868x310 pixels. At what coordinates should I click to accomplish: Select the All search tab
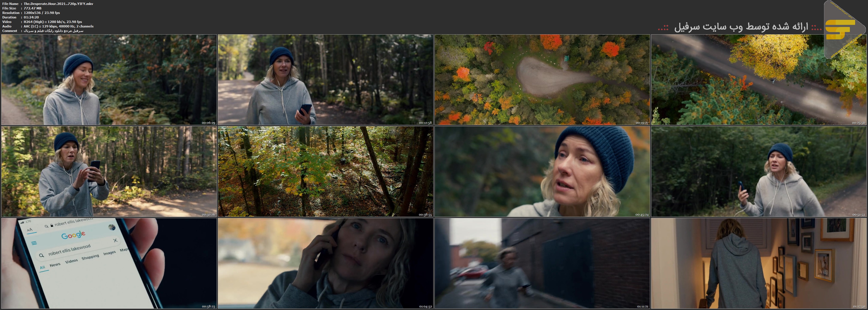pos(42,268)
